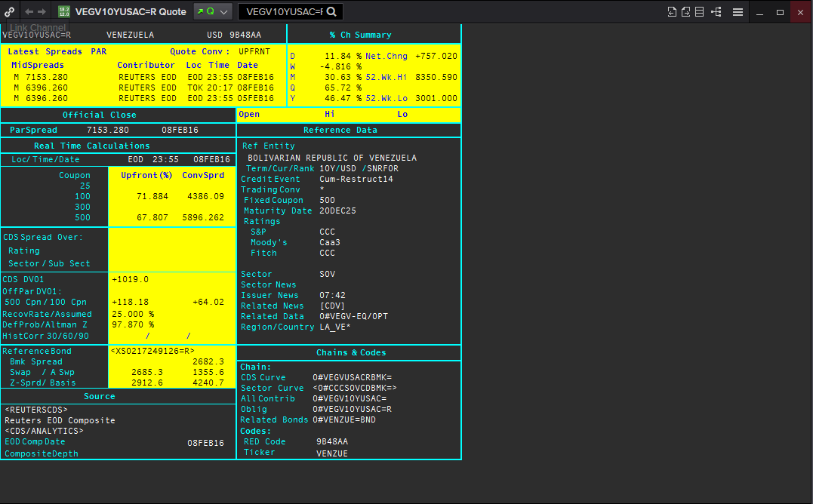Image resolution: width=813 pixels, height=504 pixels.
Task: Click the Cum-Restruct14 credit event value
Action: (356, 180)
